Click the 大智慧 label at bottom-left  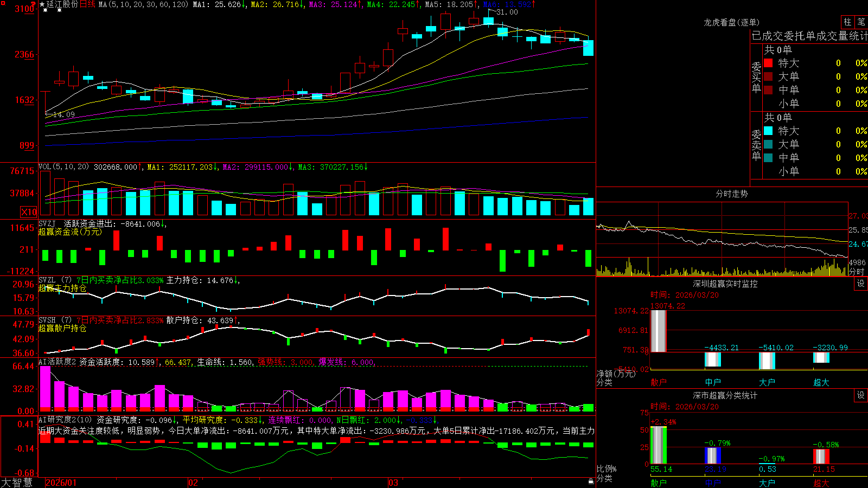17,483
